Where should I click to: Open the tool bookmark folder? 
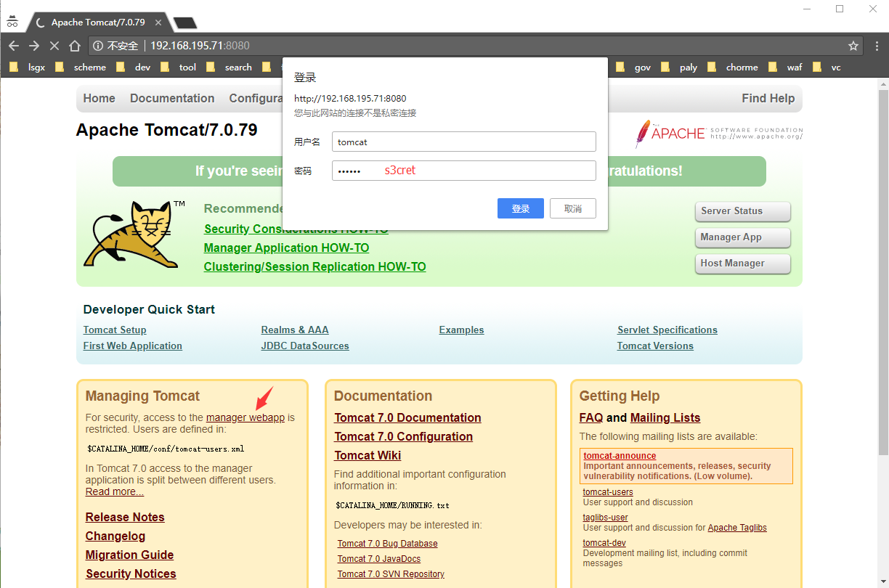point(179,68)
